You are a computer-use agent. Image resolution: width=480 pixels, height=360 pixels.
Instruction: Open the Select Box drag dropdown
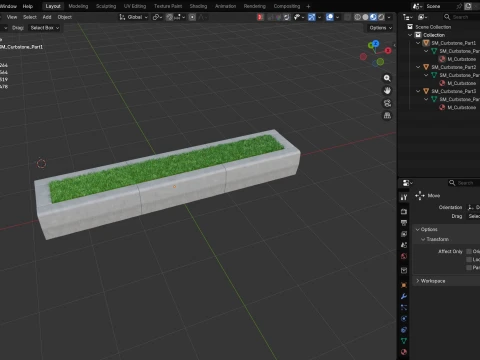45,28
